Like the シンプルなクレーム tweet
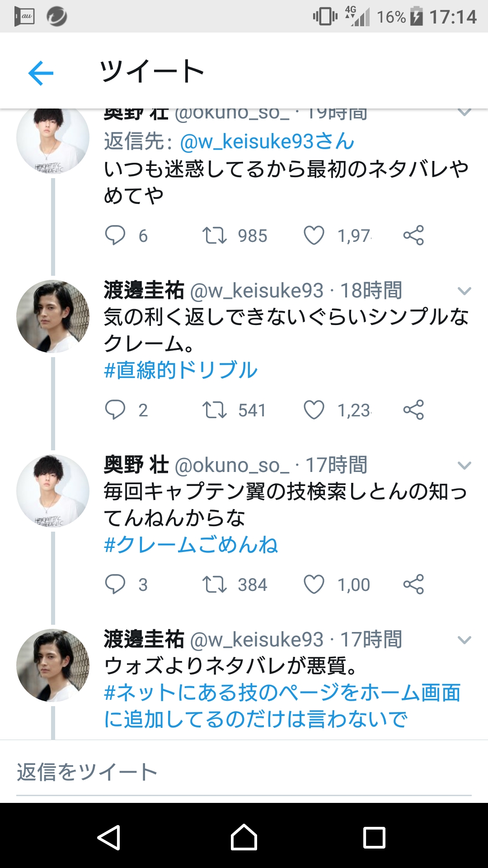 [314, 410]
